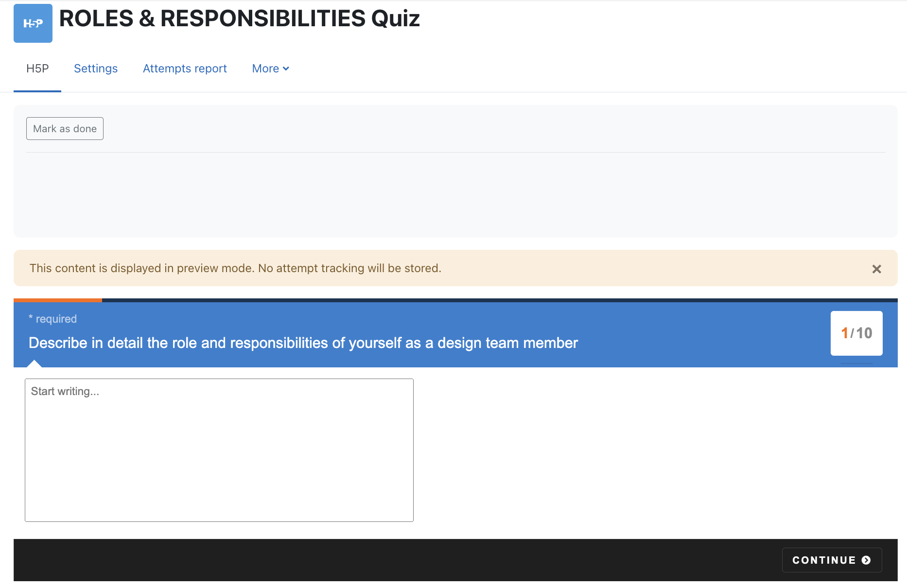Click the 1/10 question counter
907x588 pixels.
click(856, 333)
